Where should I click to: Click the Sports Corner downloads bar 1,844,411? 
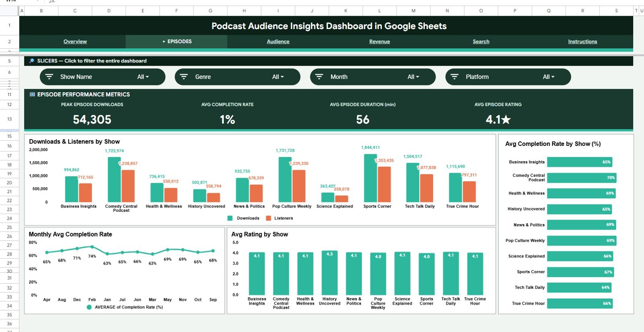[x=370, y=178]
